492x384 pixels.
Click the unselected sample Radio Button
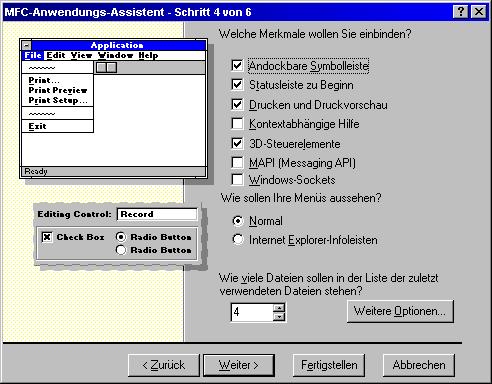point(154,250)
